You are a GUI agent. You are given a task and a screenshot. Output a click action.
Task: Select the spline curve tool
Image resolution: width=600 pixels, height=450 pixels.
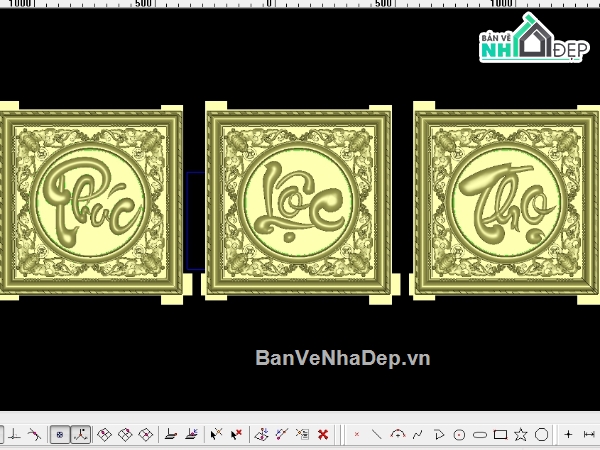pos(418,434)
